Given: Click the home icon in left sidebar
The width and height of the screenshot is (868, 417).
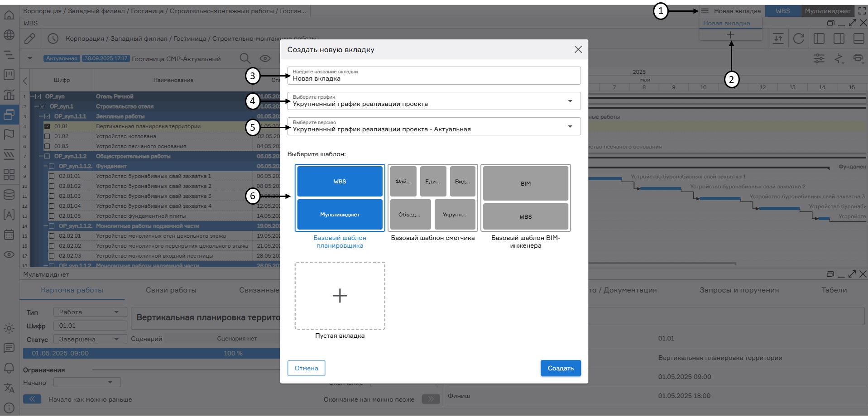Looking at the screenshot, I should click(9, 15).
